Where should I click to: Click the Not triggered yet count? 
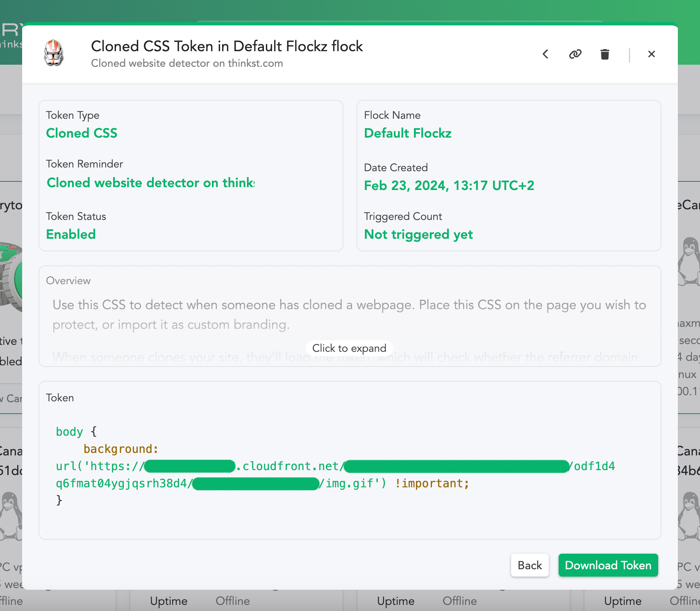click(418, 234)
